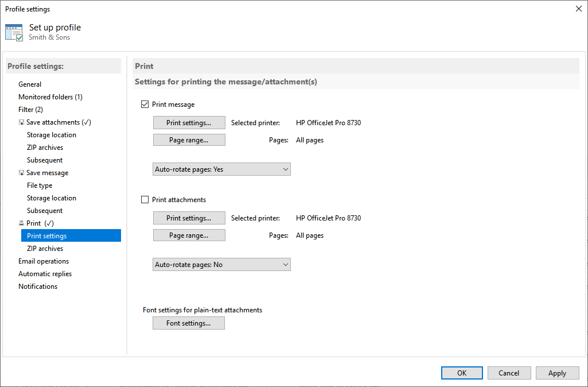Open the Auto-rotate pages dropdown set to No
The height and width of the screenshot is (387, 588).
click(x=221, y=264)
